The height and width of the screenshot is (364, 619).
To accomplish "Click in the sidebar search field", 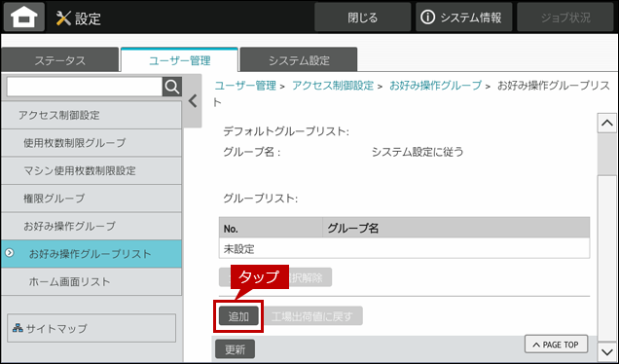I will [x=85, y=87].
